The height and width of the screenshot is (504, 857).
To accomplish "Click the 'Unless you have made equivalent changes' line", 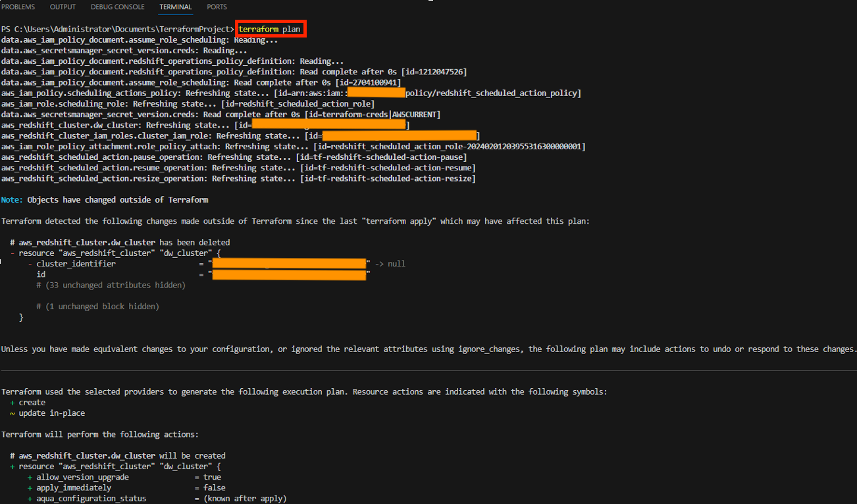I will coord(428,349).
